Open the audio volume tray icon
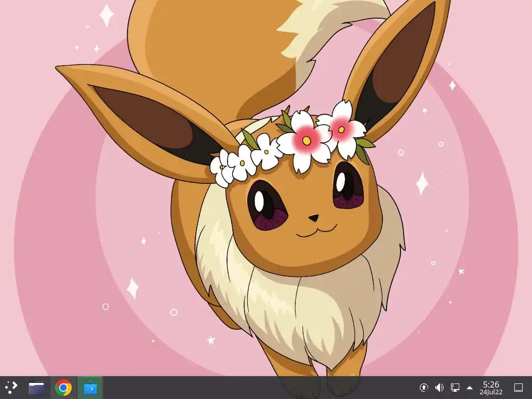This screenshot has width=532, height=399. pyautogui.click(x=440, y=388)
